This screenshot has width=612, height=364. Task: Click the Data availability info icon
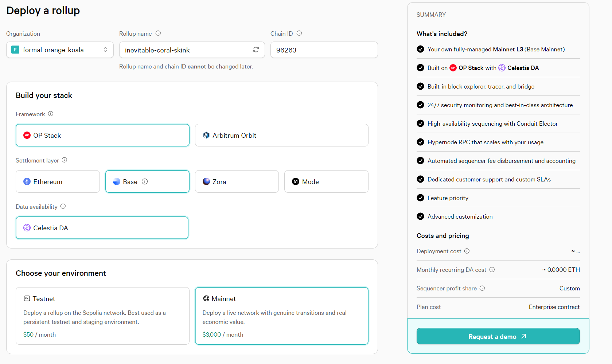click(63, 206)
